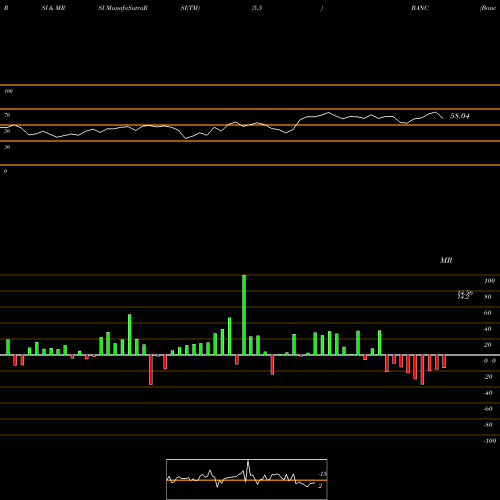Click the tallest green bar in MR histogram
500x500 pixels.
244,315
